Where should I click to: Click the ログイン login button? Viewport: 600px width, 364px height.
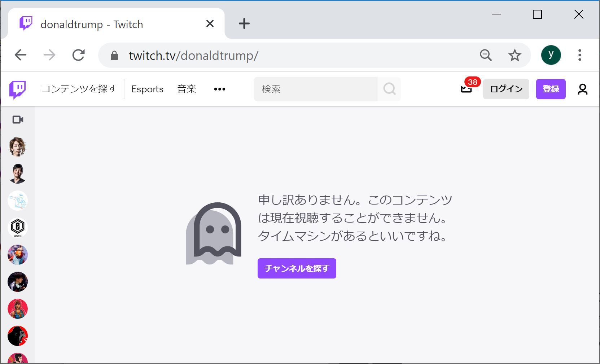click(x=506, y=89)
